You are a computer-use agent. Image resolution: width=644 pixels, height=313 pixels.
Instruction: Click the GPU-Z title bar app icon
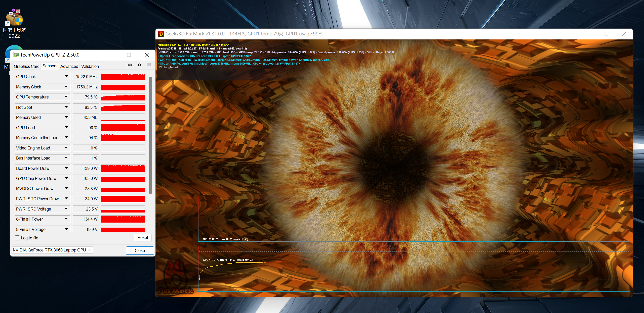click(x=16, y=55)
